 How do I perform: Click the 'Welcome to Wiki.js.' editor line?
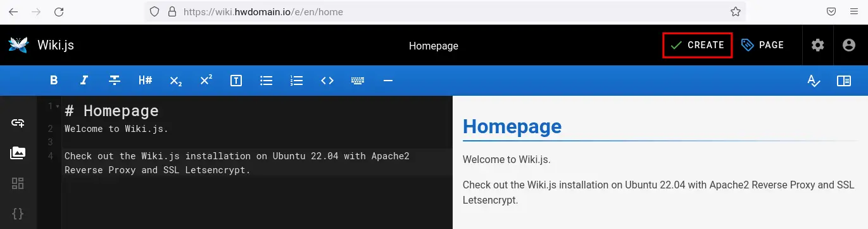(116, 129)
